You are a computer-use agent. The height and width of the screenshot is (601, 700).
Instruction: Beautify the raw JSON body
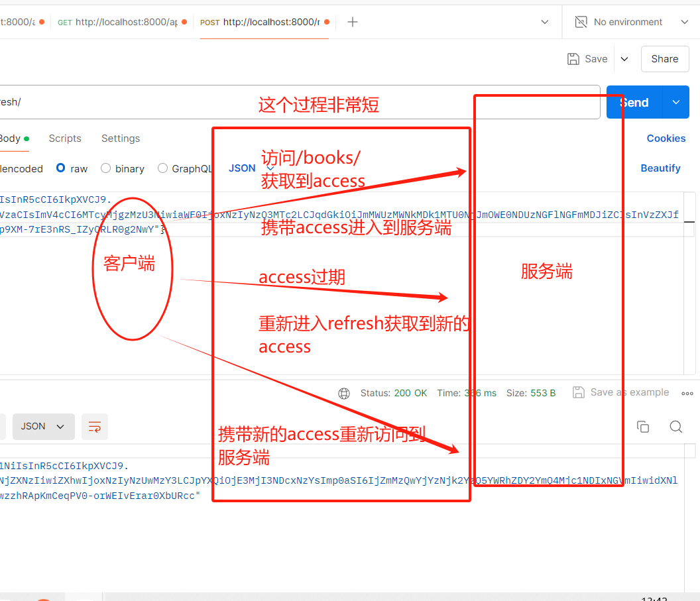[660, 168]
